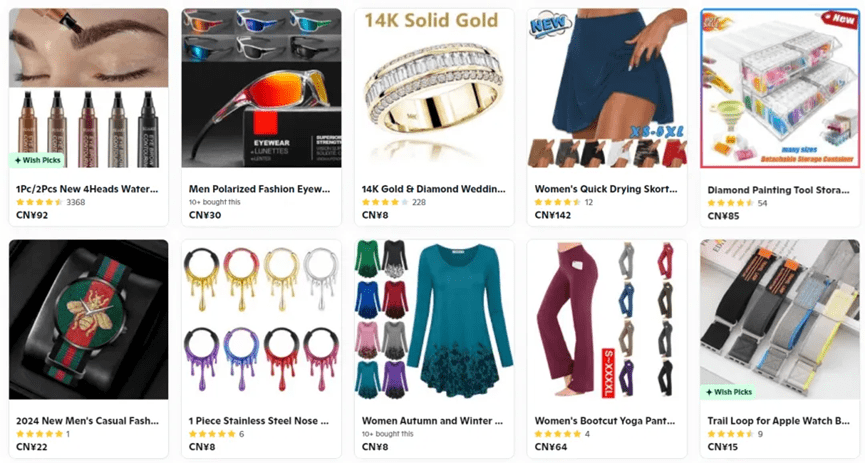Open Women's Bootcut Yoga Pants title
Image resolution: width=865 pixels, height=463 pixels.
click(605, 421)
